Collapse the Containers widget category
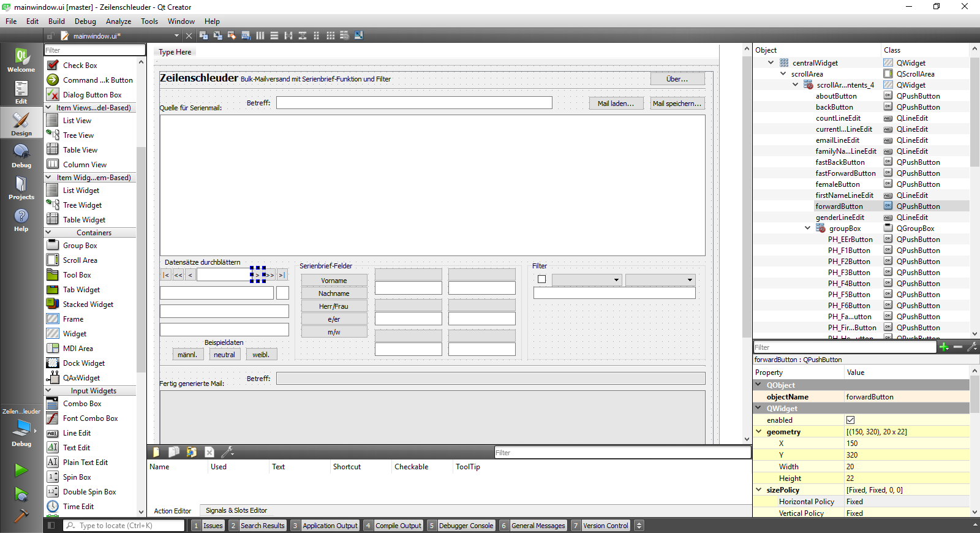 coord(48,233)
